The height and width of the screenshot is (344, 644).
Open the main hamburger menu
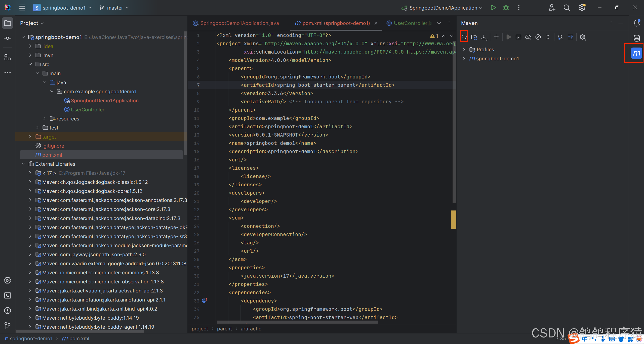tap(22, 8)
